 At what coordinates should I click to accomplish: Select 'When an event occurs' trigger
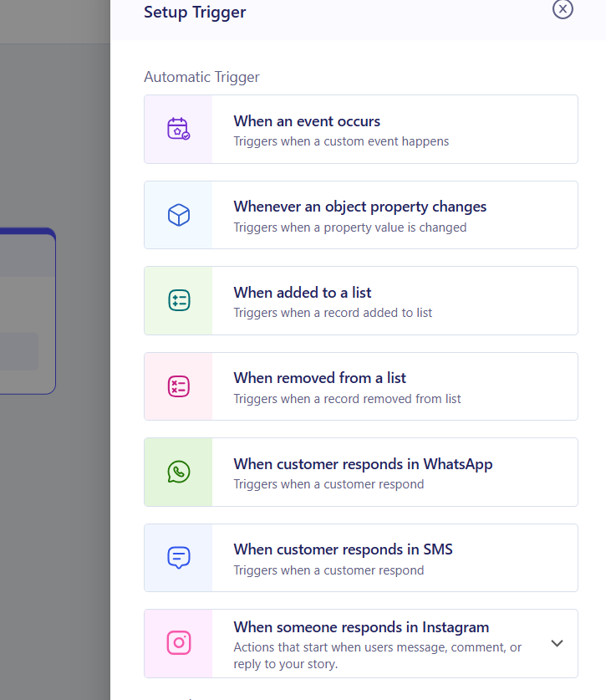361,129
